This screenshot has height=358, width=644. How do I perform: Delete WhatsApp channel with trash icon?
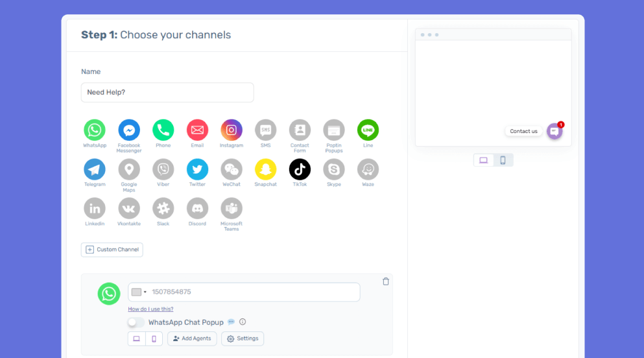pos(386,281)
